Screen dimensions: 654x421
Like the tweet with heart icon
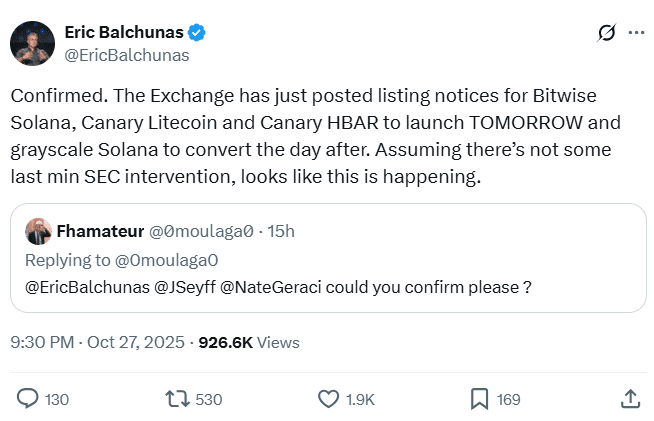pyautogui.click(x=328, y=399)
